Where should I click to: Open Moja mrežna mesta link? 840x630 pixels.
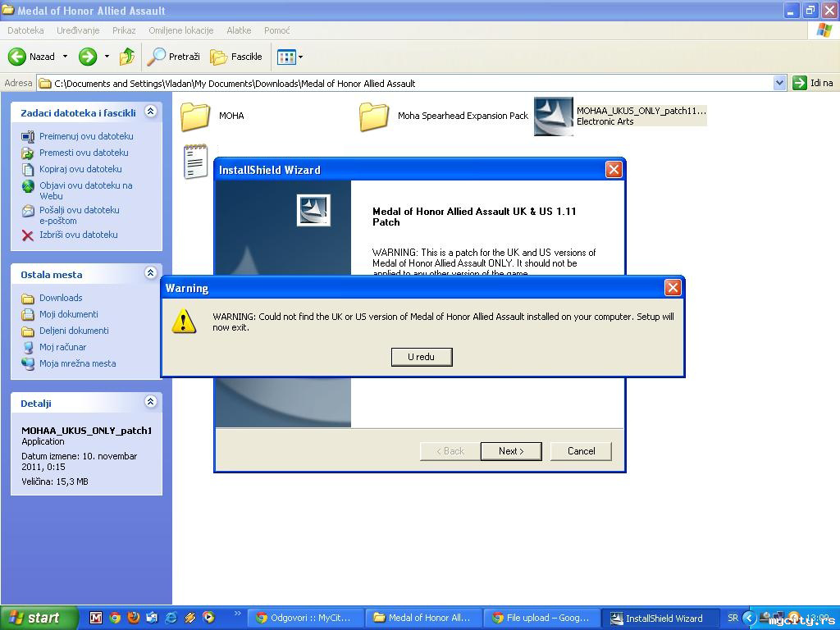(78, 363)
